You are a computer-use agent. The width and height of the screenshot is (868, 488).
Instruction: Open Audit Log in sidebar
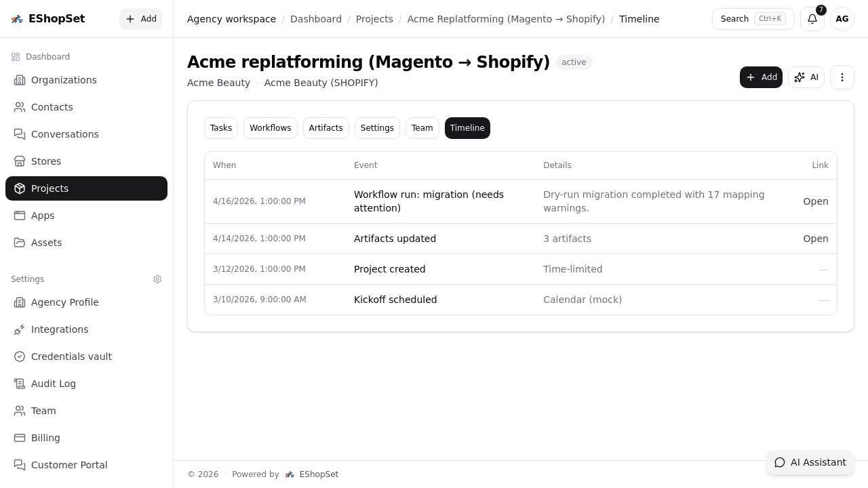coord(54,384)
